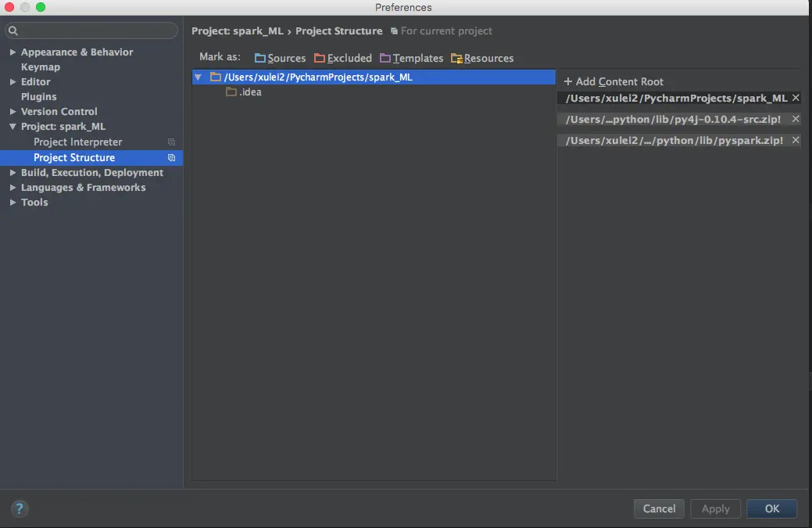
Task: Click folder icon of spark_ML root
Action: pos(216,77)
